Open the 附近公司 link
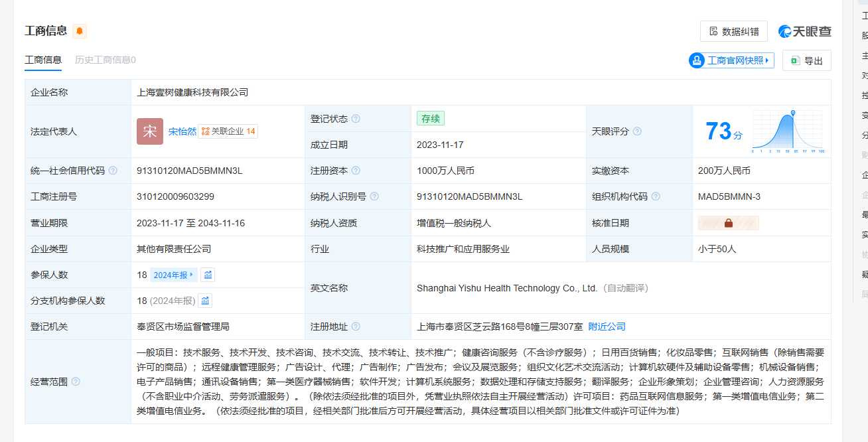This screenshot has width=868, height=442. [607, 327]
